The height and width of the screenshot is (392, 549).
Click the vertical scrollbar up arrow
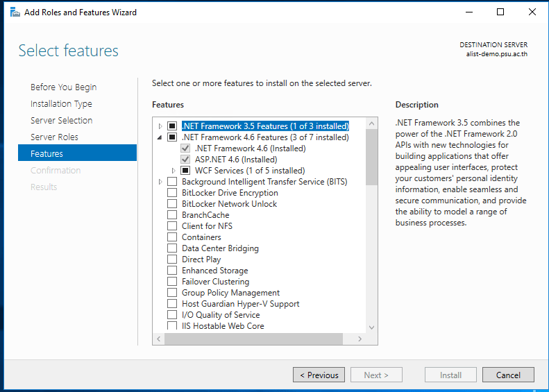point(371,123)
